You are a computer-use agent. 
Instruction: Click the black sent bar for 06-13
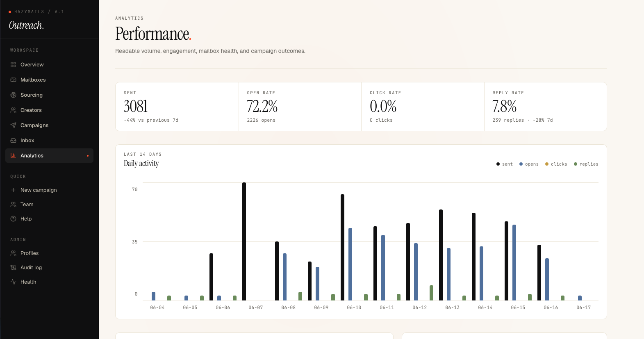point(441,255)
